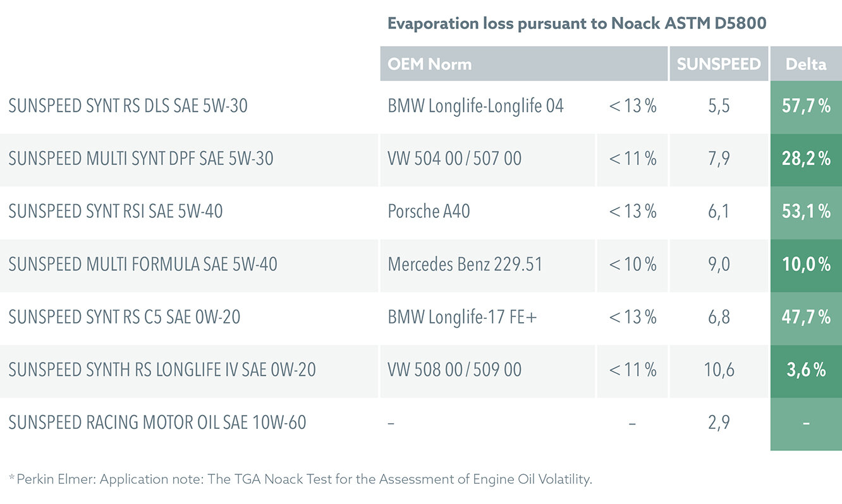
Task: Click the Perkin Elmer footnote text
Action: pyautogui.click(x=300, y=479)
